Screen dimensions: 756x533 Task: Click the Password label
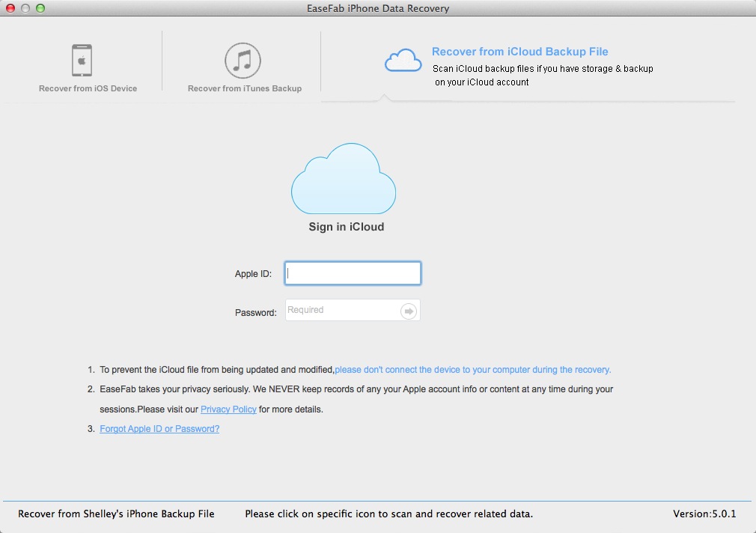tap(255, 313)
